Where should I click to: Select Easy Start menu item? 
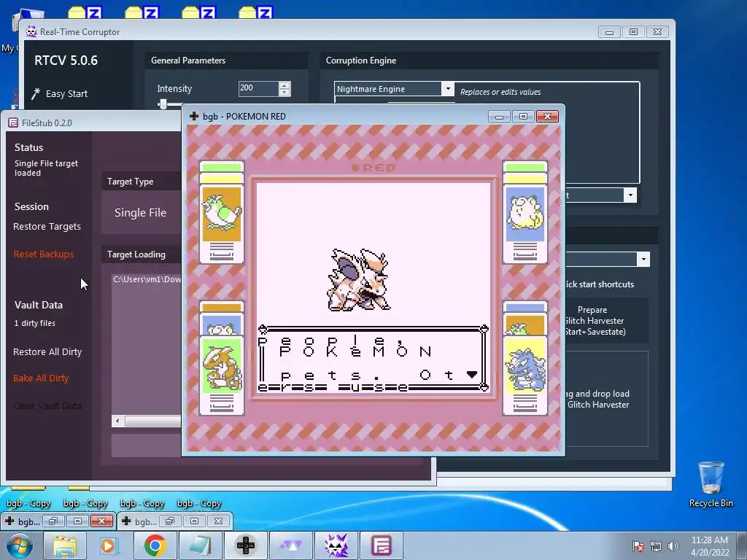[x=66, y=94]
